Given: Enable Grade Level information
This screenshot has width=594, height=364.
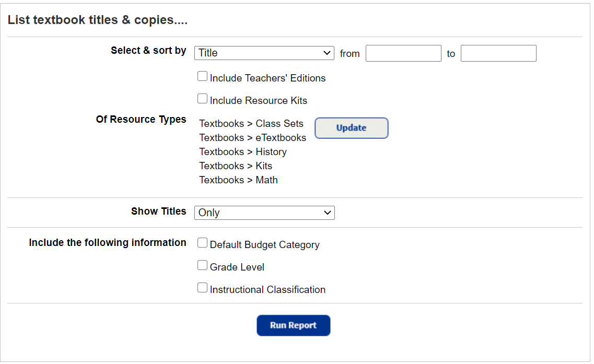Looking at the screenshot, I should [x=202, y=265].
